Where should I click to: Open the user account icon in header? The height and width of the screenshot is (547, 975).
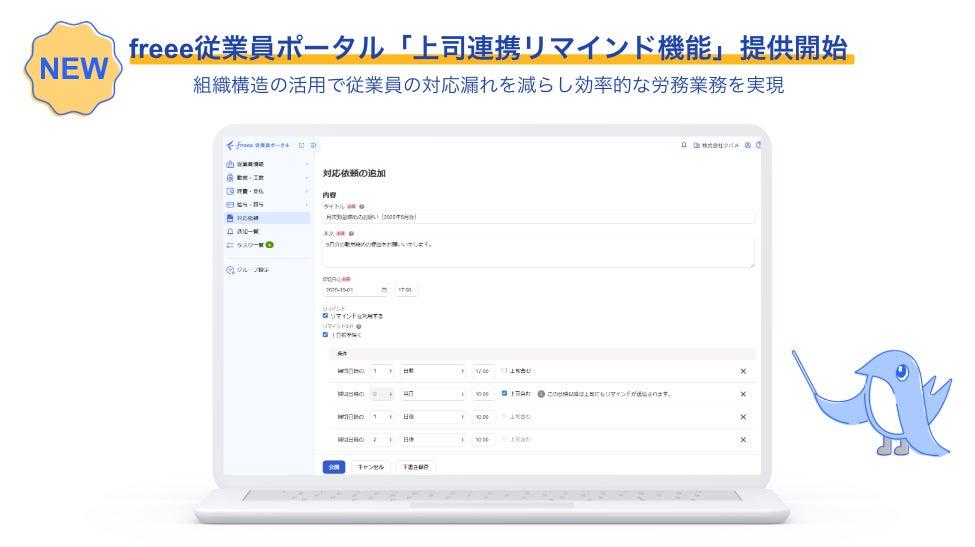point(748,145)
